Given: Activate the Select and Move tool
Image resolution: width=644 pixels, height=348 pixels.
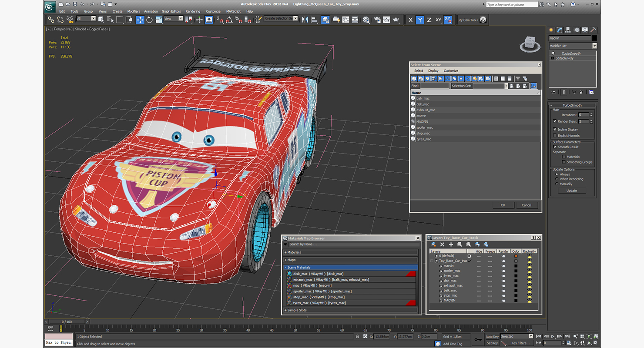Looking at the screenshot, I should (140, 20).
